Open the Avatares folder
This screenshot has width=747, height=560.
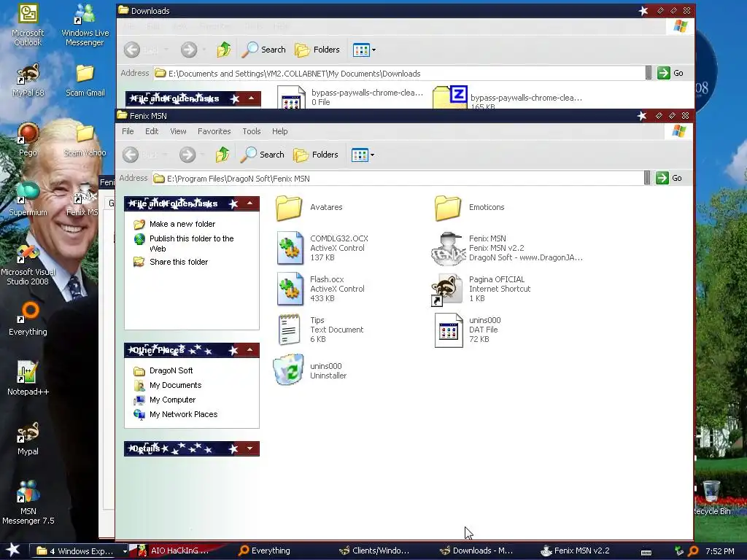(289, 208)
